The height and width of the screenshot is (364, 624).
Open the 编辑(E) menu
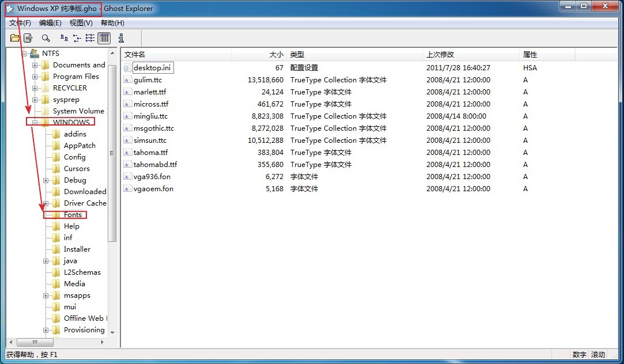50,23
